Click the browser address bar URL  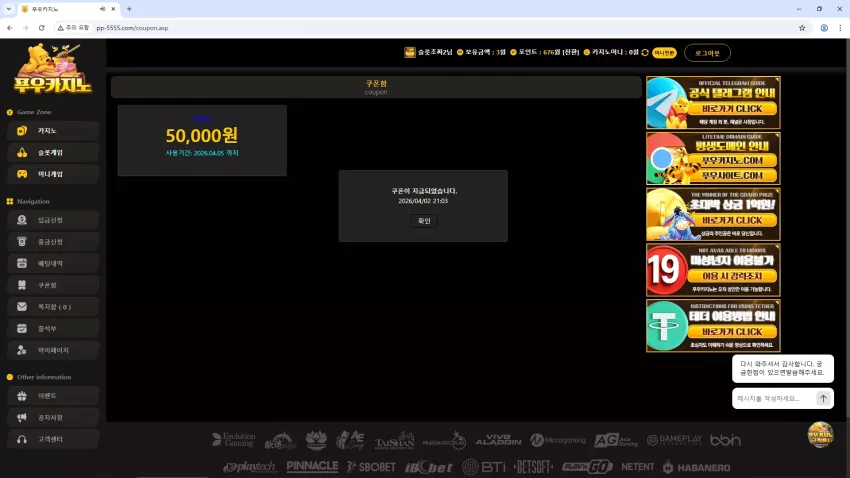tap(132, 28)
